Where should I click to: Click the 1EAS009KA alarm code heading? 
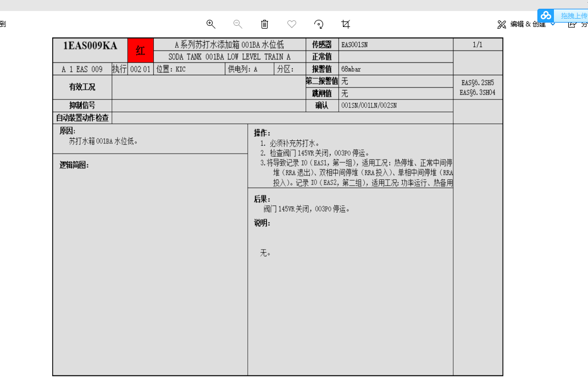(90, 46)
